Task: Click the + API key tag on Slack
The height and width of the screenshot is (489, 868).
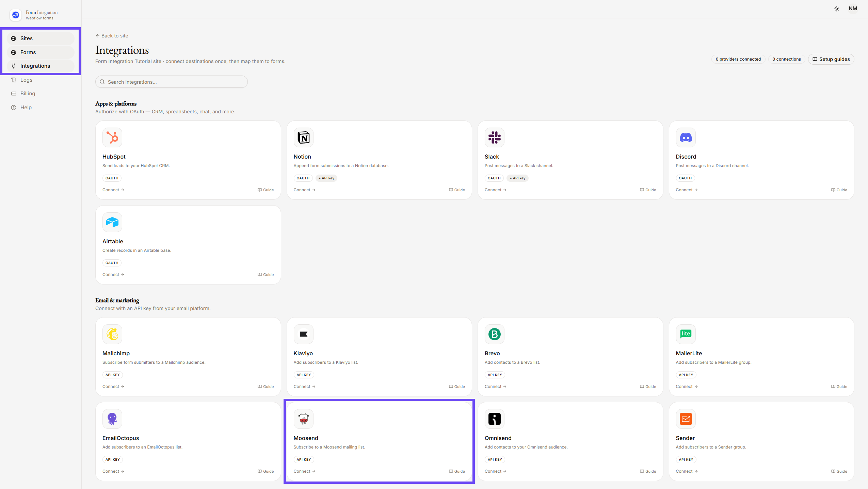Action: click(x=517, y=178)
